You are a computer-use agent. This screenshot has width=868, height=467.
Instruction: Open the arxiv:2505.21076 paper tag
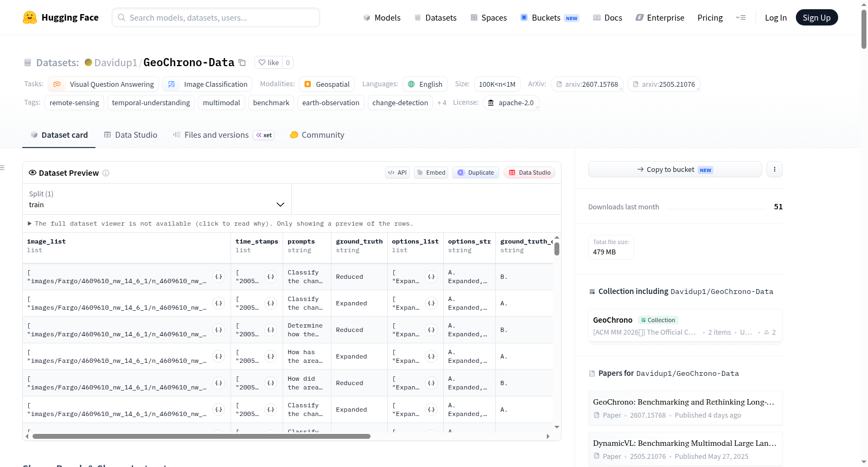pos(664,84)
